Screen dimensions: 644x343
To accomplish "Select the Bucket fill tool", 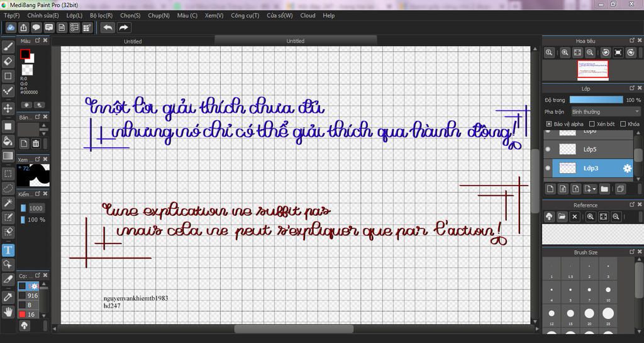I will pyautogui.click(x=8, y=142).
